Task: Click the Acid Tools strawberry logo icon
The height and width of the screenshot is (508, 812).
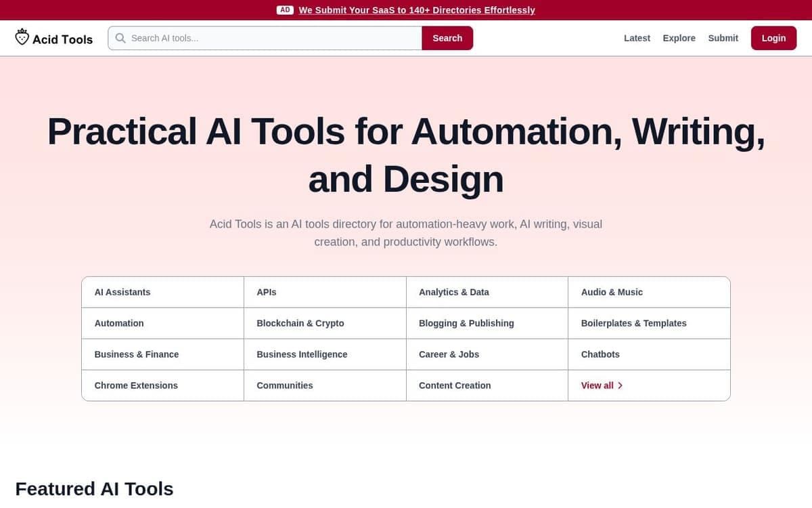Action: click(x=22, y=37)
